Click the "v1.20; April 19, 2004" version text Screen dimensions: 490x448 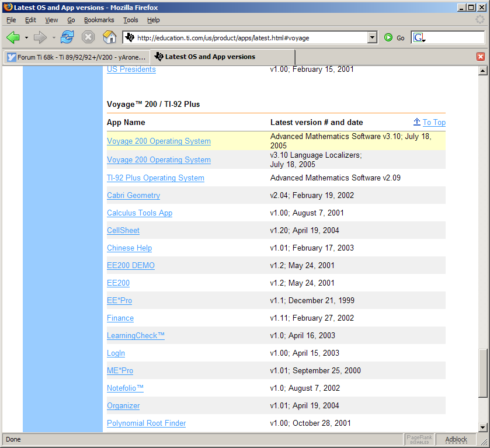304,230
